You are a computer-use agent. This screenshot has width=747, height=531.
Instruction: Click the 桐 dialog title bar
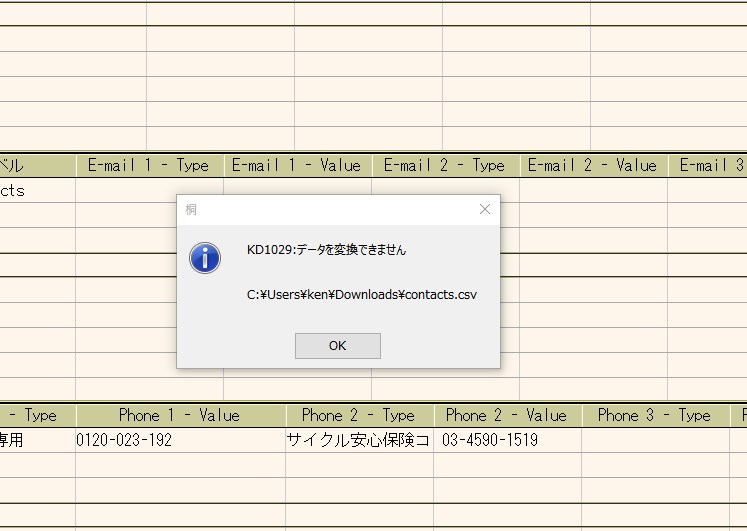click(x=320, y=209)
